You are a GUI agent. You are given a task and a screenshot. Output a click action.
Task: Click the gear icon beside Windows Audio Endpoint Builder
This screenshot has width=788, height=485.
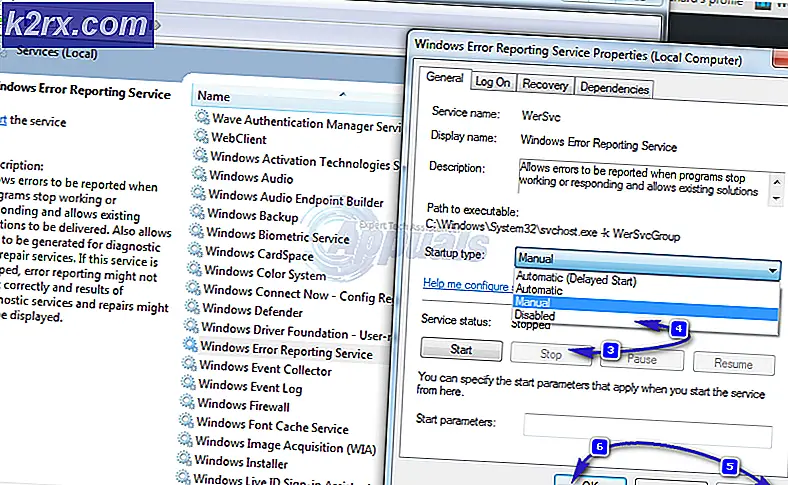[198, 192]
